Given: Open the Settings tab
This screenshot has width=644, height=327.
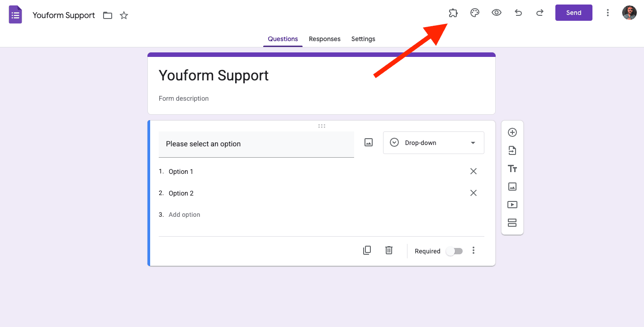Looking at the screenshot, I should pos(363,39).
